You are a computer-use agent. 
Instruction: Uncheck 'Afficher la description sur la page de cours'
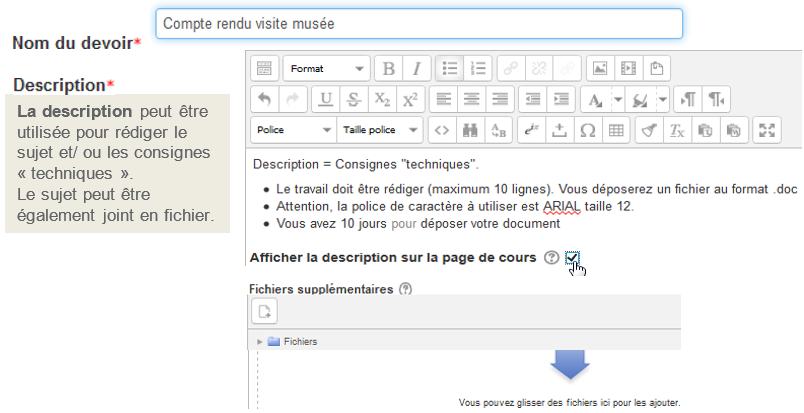572,258
